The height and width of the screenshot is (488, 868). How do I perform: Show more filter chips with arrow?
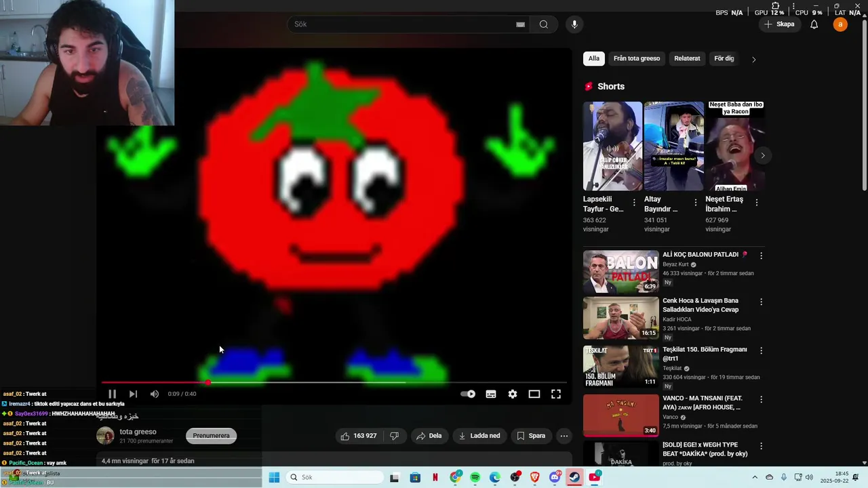pos(753,59)
